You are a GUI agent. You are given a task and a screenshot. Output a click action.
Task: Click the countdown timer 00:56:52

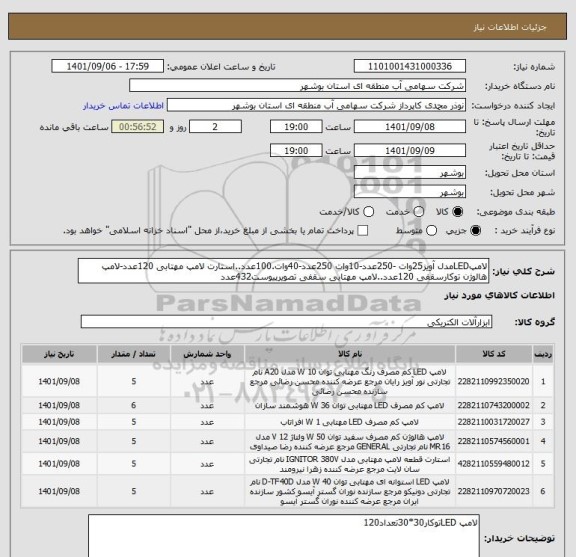click(138, 127)
